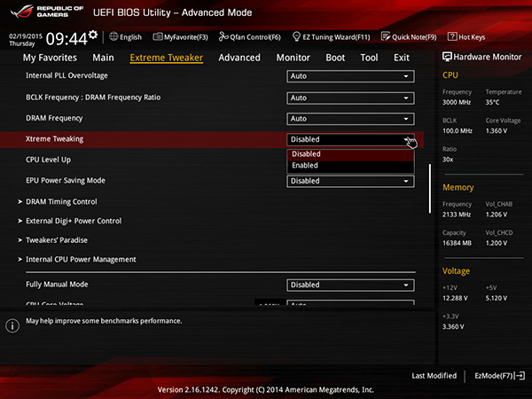Open the Tool tab
This screenshot has height=399, width=532.
[x=369, y=58]
